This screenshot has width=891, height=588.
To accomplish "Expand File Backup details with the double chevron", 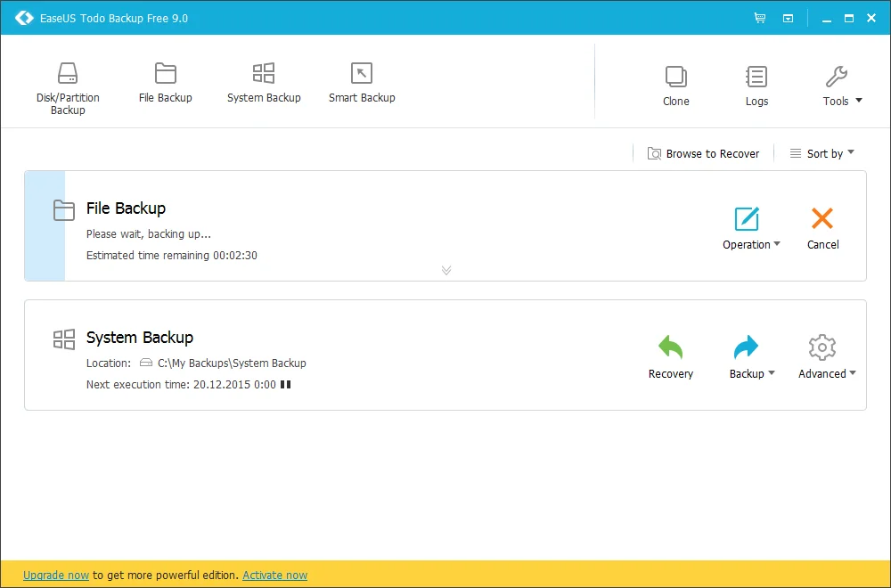I will (446, 271).
